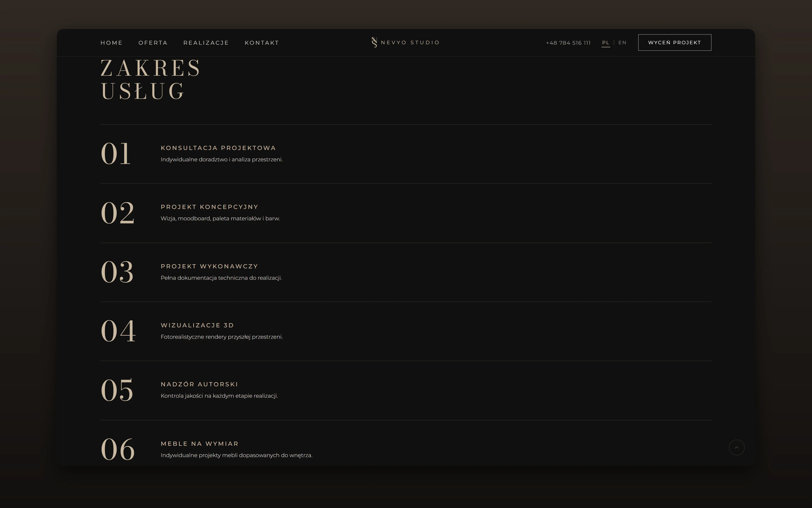Viewport: 812px width, 508px height.
Task: Select the MEBLE NA WYMIAR heading
Action: (x=200, y=443)
